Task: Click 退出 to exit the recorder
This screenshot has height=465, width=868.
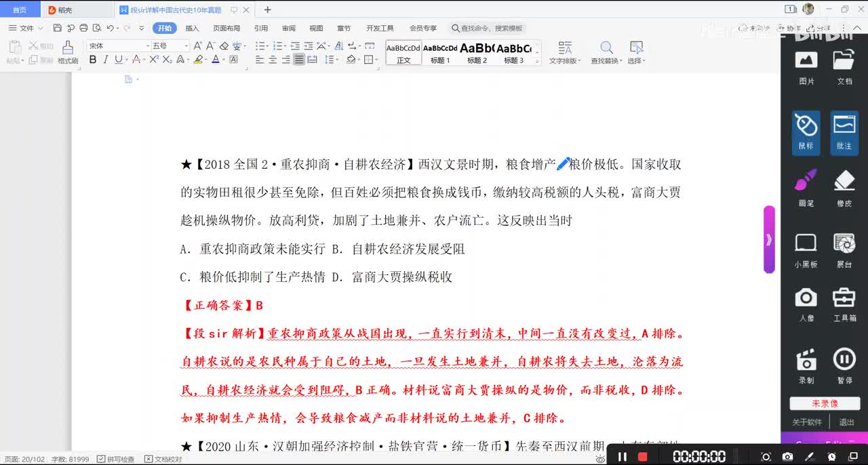Action: pos(847,422)
